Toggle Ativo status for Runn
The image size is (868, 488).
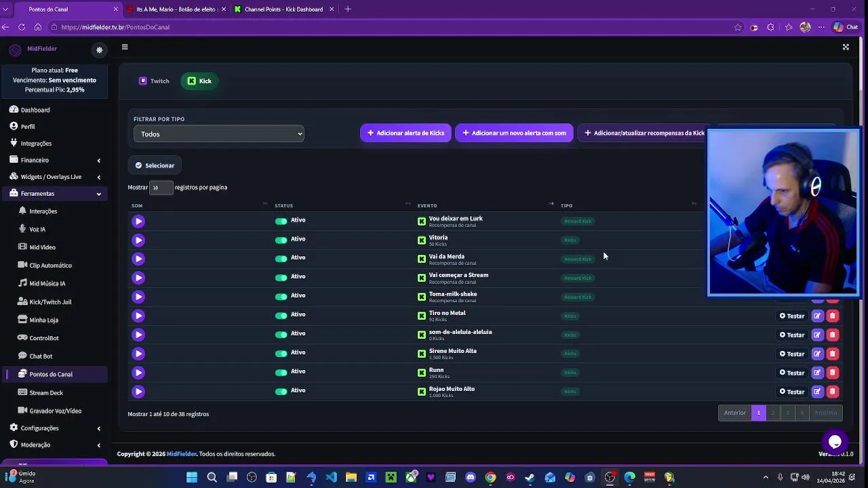[281, 373]
